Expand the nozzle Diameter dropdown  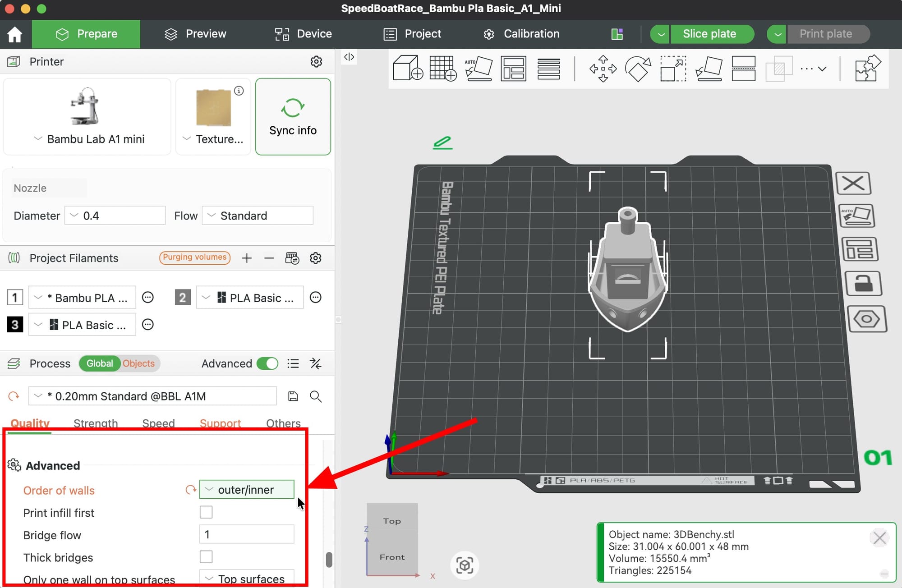(x=115, y=216)
